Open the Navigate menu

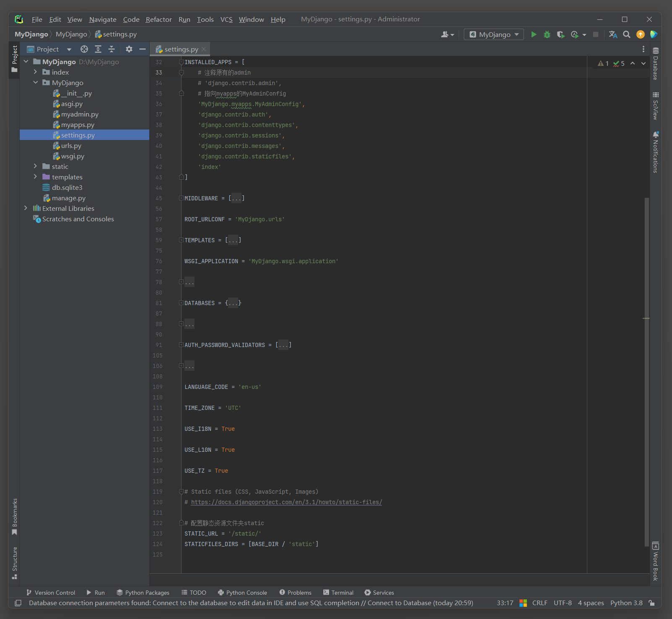[x=103, y=19]
